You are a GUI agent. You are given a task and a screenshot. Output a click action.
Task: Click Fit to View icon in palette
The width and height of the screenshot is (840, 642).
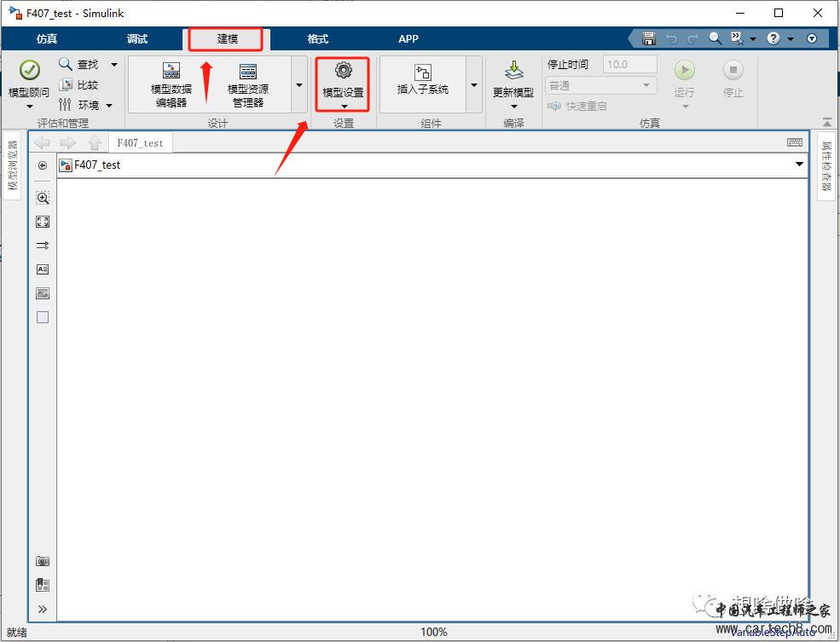click(x=43, y=222)
